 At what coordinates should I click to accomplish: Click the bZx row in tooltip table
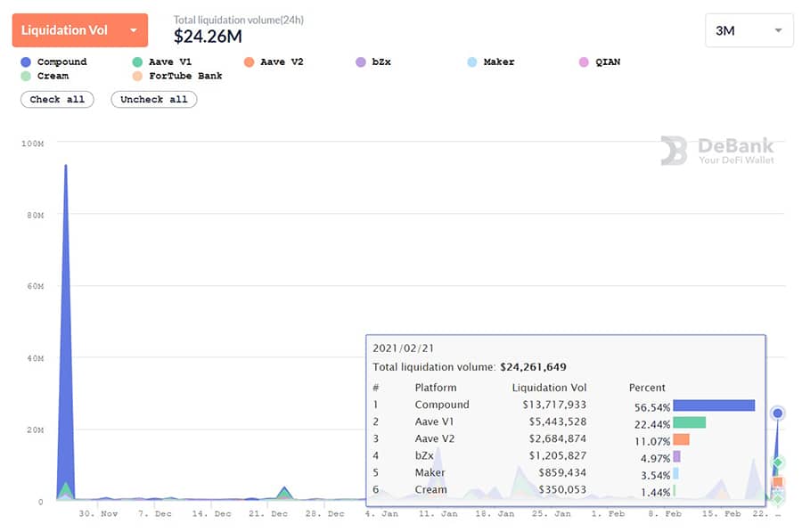tap(565, 455)
